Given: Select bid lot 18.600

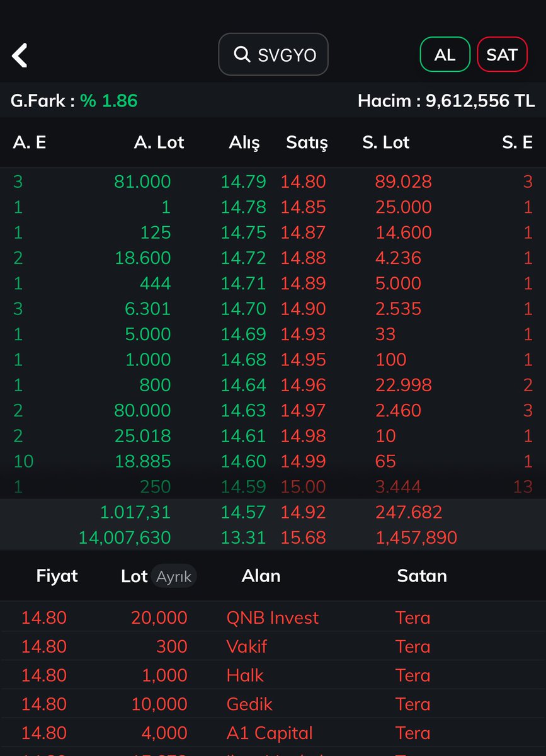Looking at the screenshot, I should click(142, 258).
